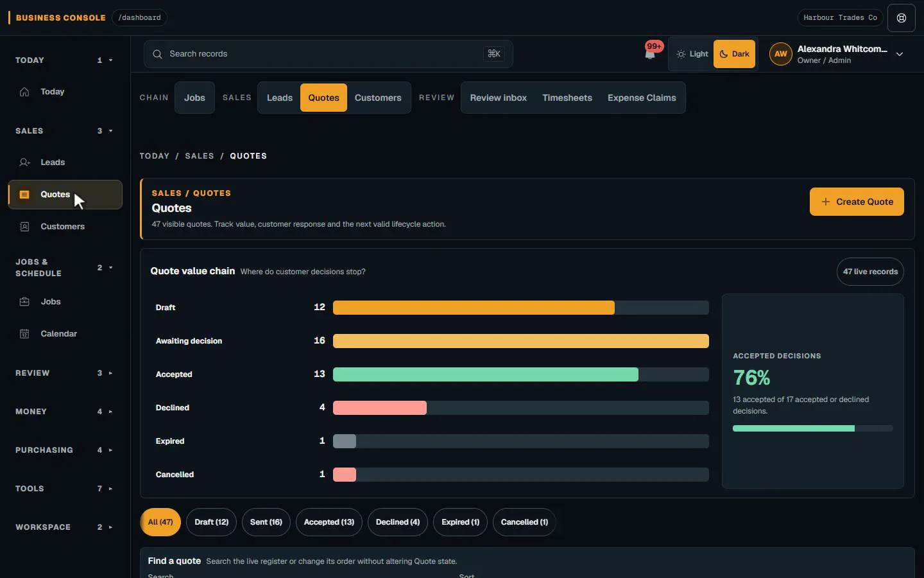The image size is (924, 578).
Task: Switch to Dark theme
Action: (x=734, y=54)
